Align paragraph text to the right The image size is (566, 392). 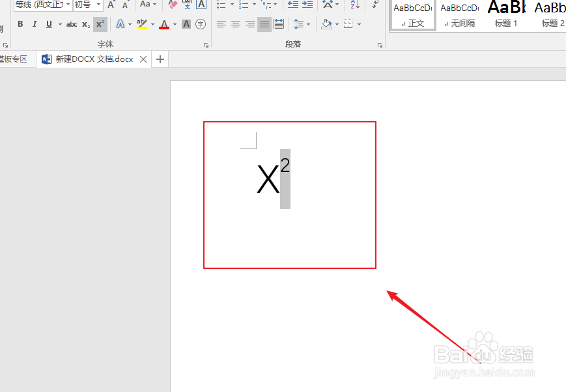click(x=250, y=24)
